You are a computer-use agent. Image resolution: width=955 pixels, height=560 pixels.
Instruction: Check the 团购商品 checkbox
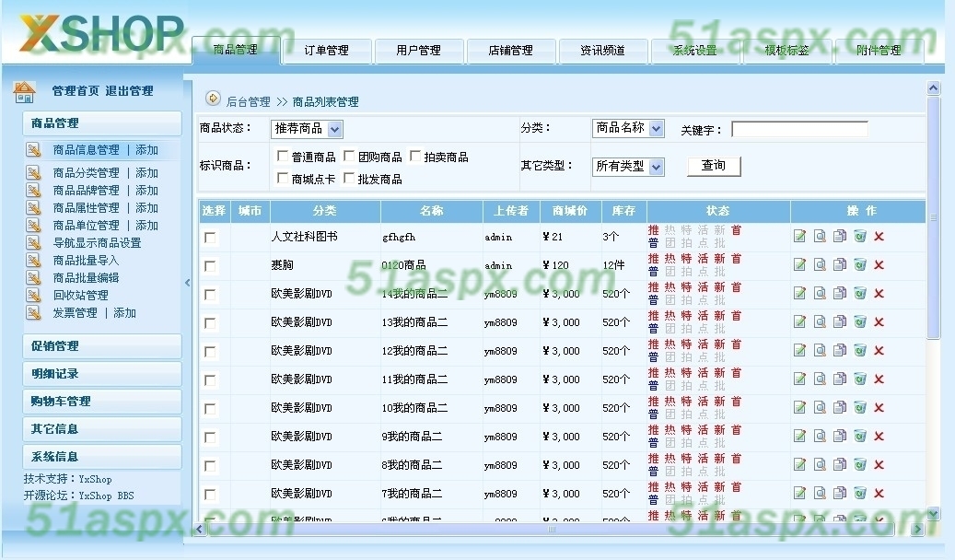pyautogui.click(x=349, y=156)
